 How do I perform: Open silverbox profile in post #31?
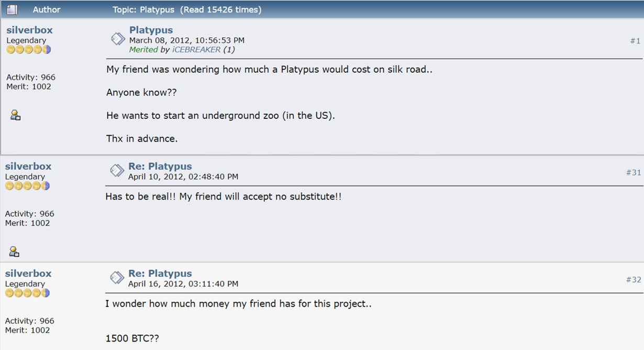[x=28, y=166]
